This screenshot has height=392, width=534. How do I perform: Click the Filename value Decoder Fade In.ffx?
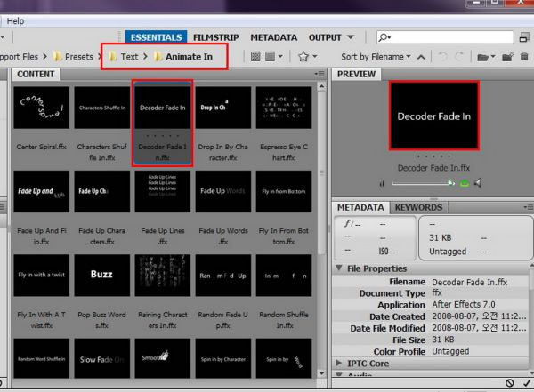click(x=470, y=282)
